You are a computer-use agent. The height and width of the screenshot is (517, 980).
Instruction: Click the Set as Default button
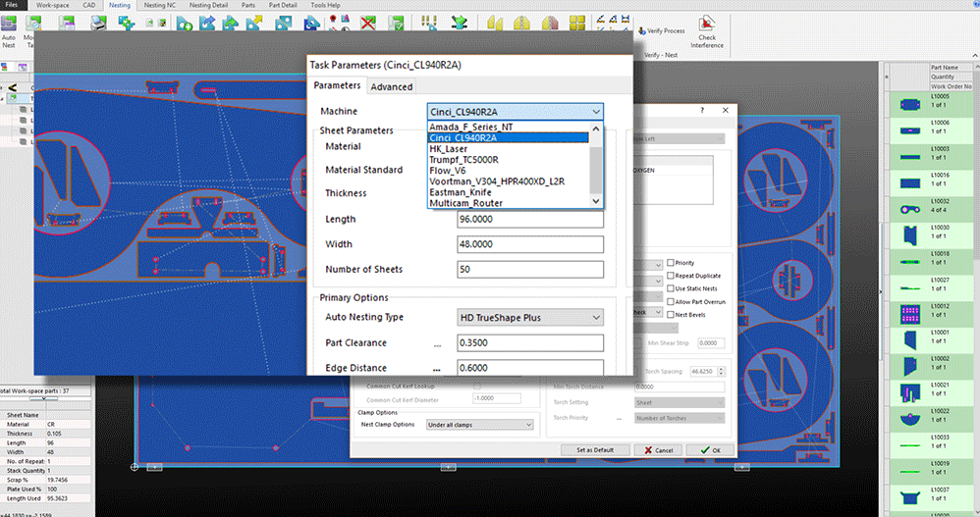pos(594,449)
